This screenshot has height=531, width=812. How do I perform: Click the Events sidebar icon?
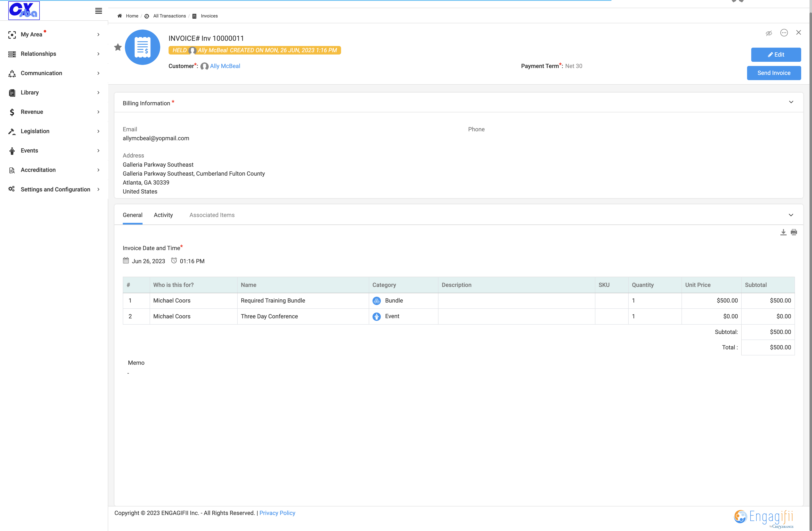click(x=12, y=151)
